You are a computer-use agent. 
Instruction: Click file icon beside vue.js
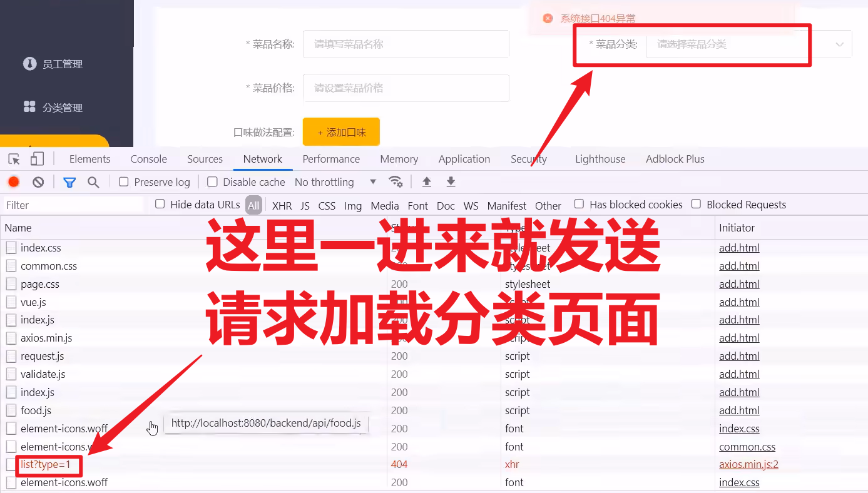tap(11, 302)
